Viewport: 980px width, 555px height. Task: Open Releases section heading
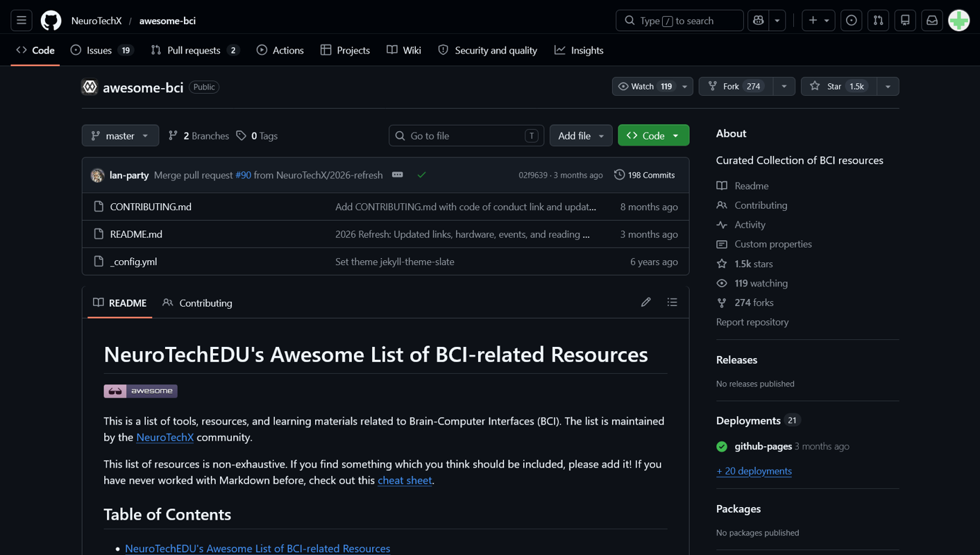(736, 359)
